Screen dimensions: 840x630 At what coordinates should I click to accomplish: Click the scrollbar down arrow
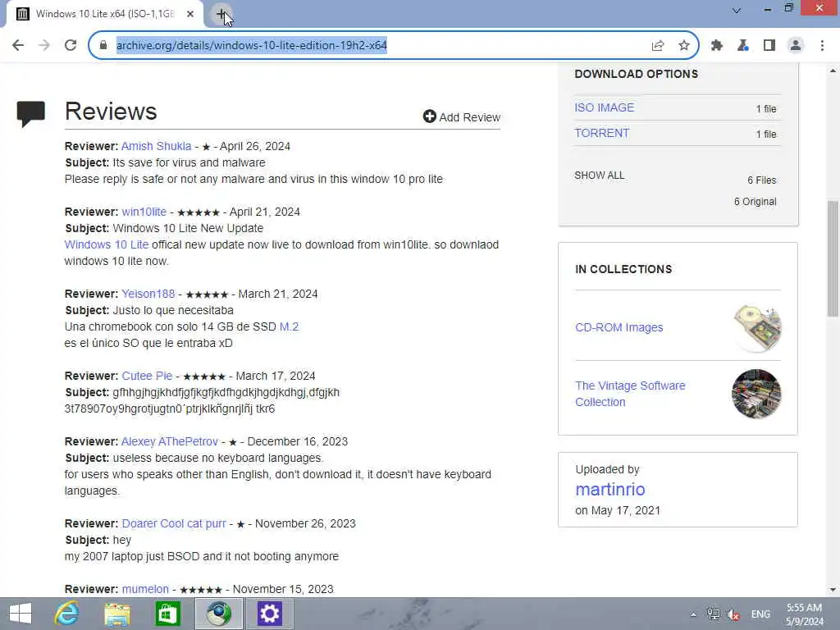833,590
